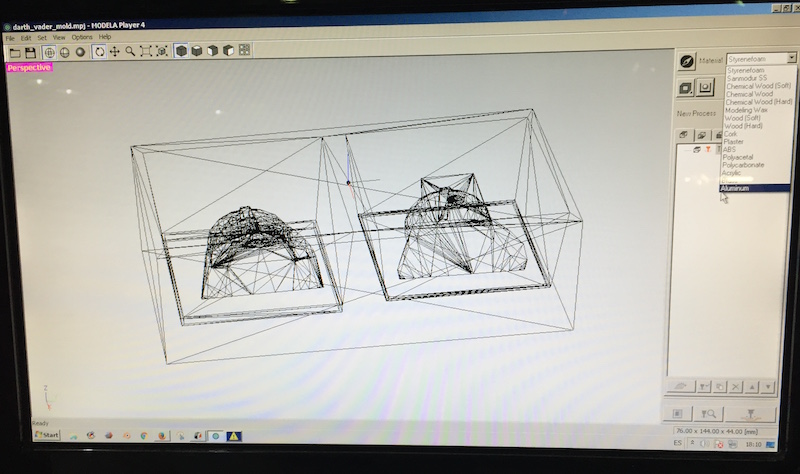Click the Material combo box showing Styrenefoam
800x474 pixels.
(761, 59)
